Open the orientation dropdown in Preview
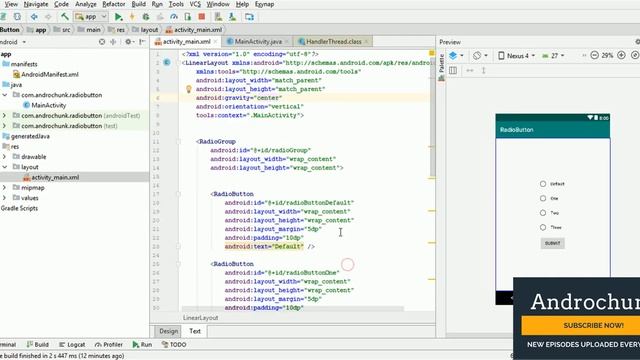Image resolution: width=640 pixels, height=360 pixels. tap(480, 55)
